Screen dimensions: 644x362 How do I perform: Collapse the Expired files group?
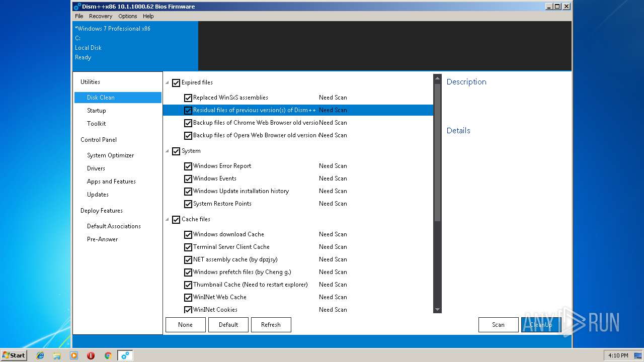coord(167,82)
